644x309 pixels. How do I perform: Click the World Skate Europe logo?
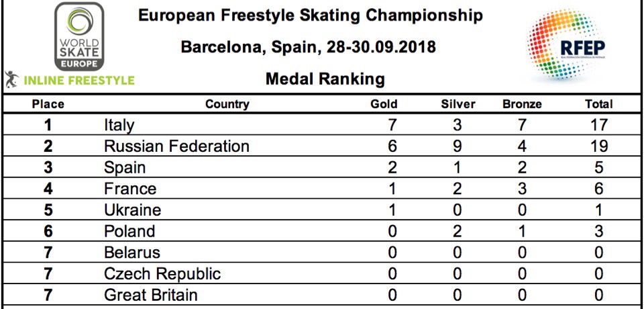point(78,38)
